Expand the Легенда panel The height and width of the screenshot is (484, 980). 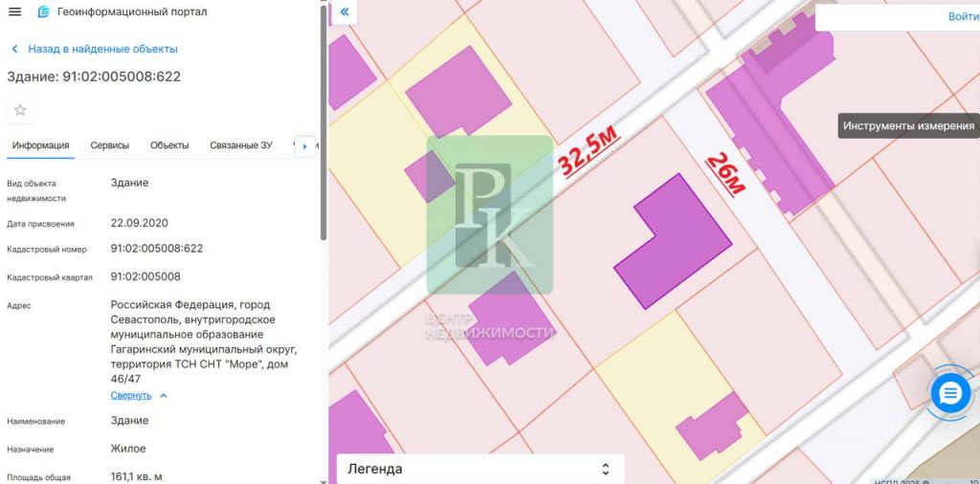coord(604,469)
